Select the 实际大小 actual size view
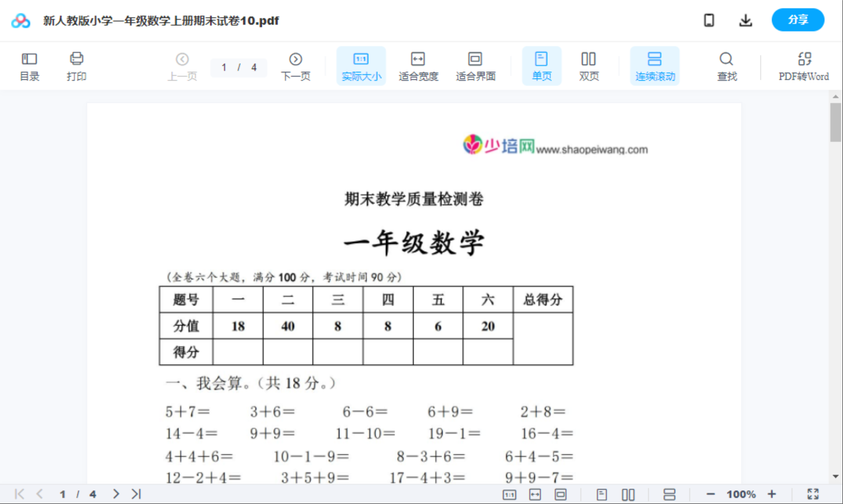Screen dimensions: 843x504 [361, 65]
